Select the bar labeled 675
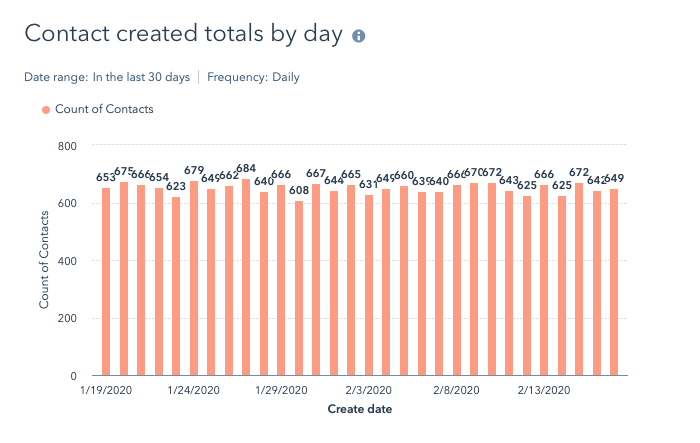 point(124,279)
